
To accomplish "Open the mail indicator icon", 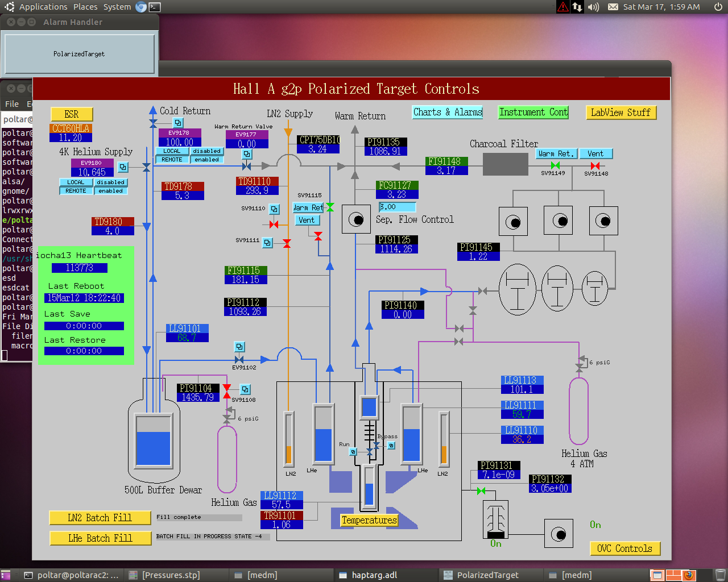I will click(x=613, y=7).
